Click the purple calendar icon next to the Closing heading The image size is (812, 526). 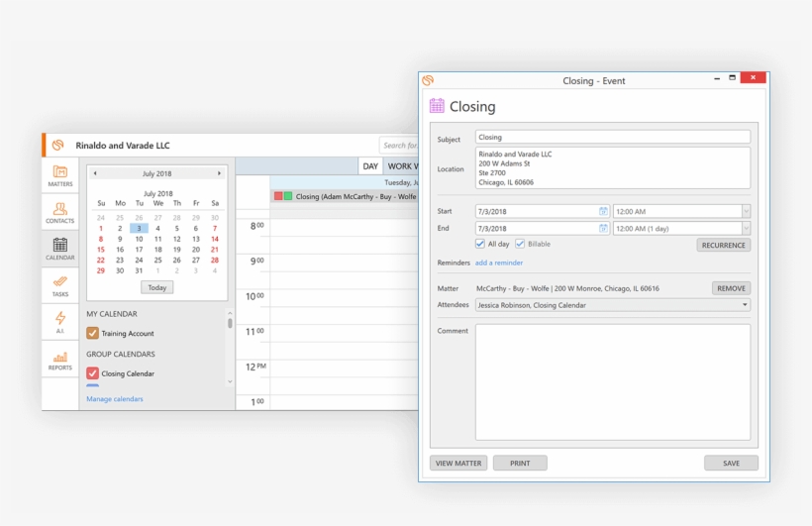(437, 106)
